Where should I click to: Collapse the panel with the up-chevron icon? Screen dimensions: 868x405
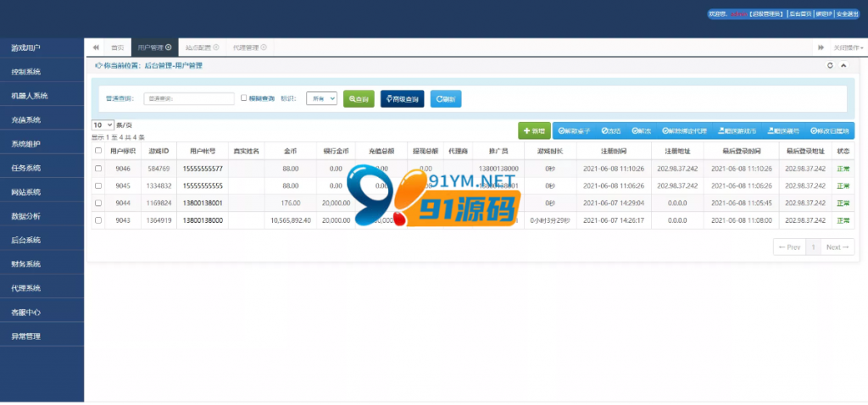pos(843,65)
